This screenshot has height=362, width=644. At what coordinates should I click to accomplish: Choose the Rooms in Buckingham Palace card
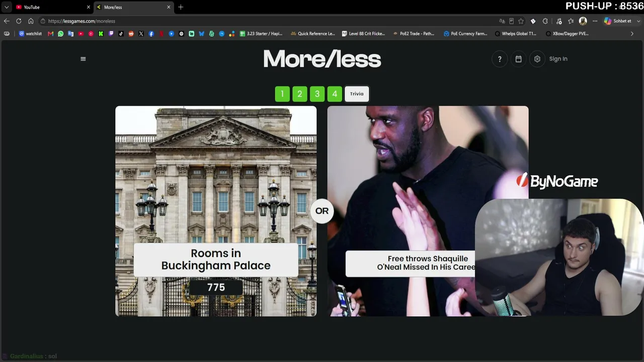tap(216, 211)
